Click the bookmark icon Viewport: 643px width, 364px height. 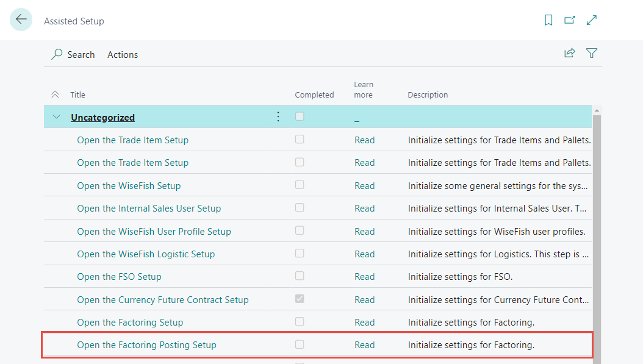point(548,20)
